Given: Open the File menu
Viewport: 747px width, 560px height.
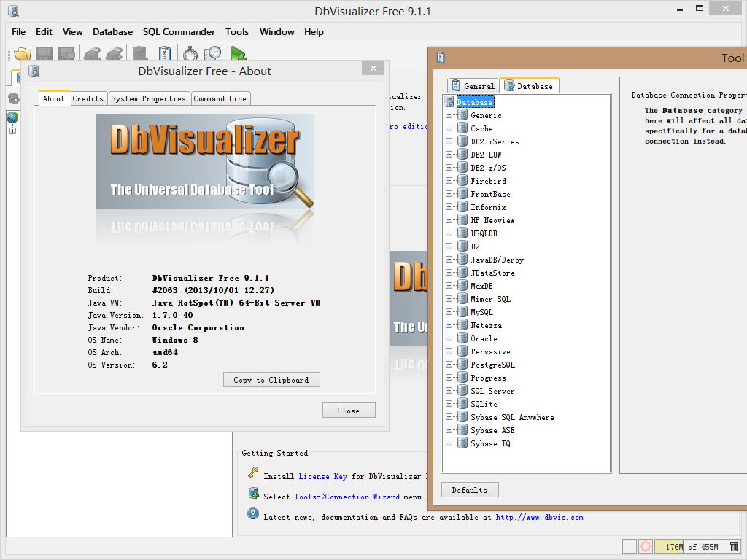Looking at the screenshot, I should click(x=18, y=32).
